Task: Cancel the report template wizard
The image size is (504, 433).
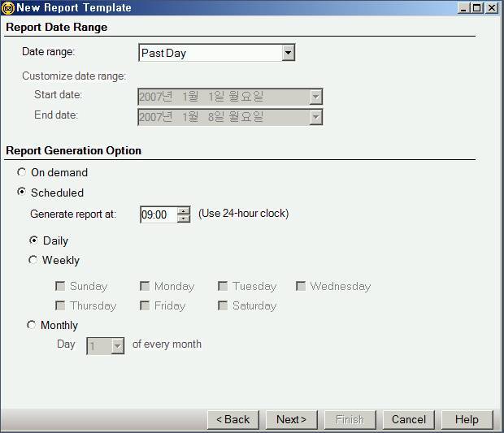Action: [x=409, y=419]
